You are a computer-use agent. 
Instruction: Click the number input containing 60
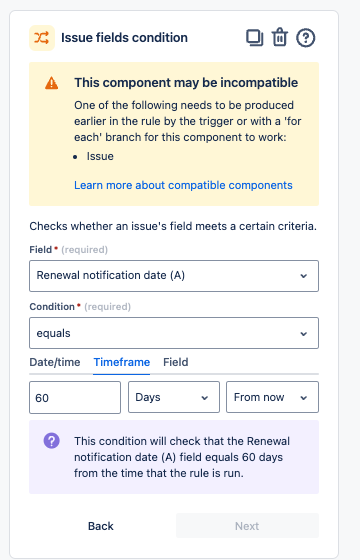75,398
